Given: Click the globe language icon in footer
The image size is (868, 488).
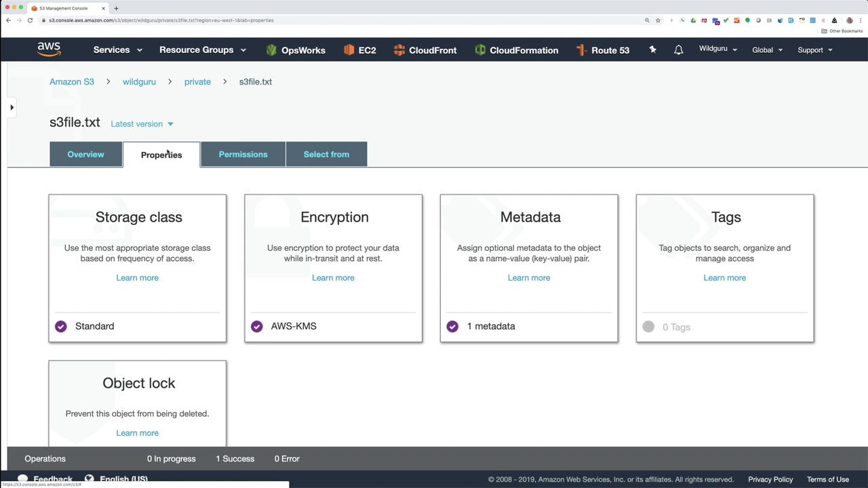Looking at the screenshot, I should pos(89,479).
